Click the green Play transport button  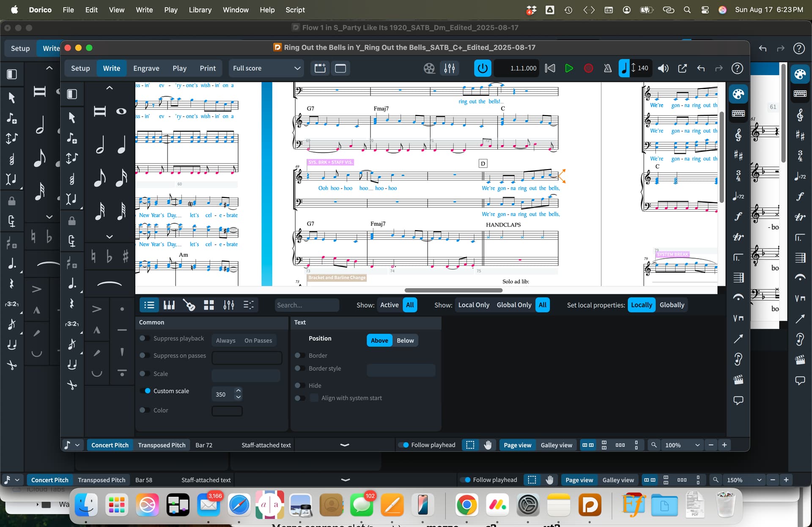point(569,68)
